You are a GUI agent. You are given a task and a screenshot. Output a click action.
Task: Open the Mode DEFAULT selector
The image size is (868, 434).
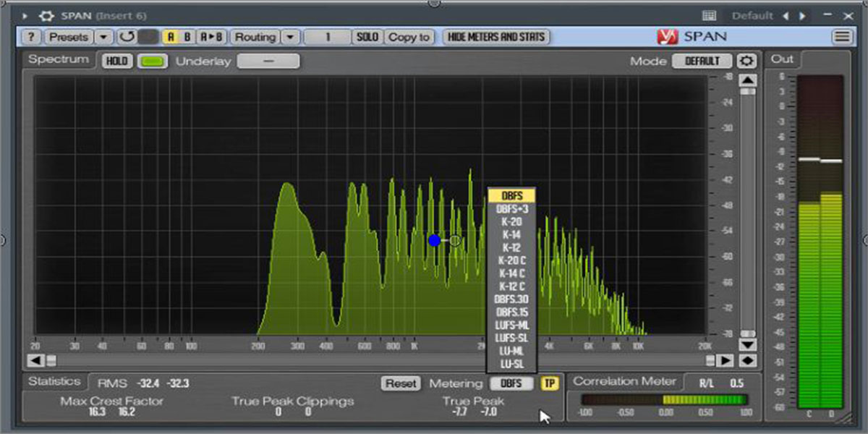pyautogui.click(x=702, y=61)
